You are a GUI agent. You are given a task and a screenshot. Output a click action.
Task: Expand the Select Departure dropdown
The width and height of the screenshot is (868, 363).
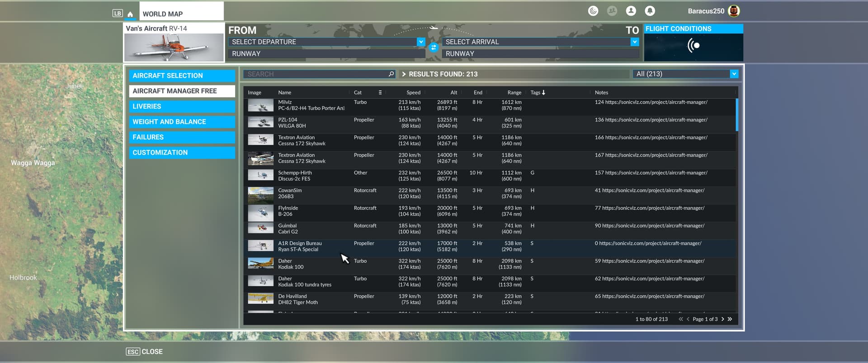coord(421,42)
